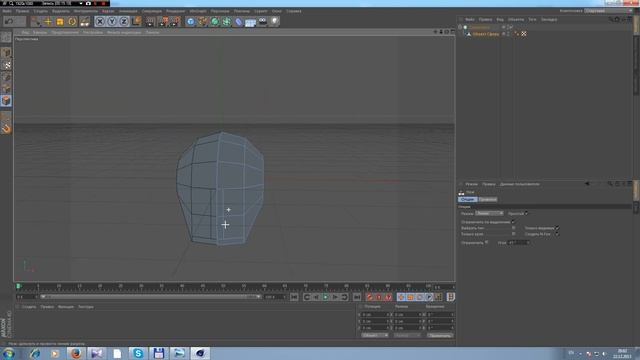Switch to second attribute manager tab
The height and width of the screenshot is (360, 640).
[488, 200]
